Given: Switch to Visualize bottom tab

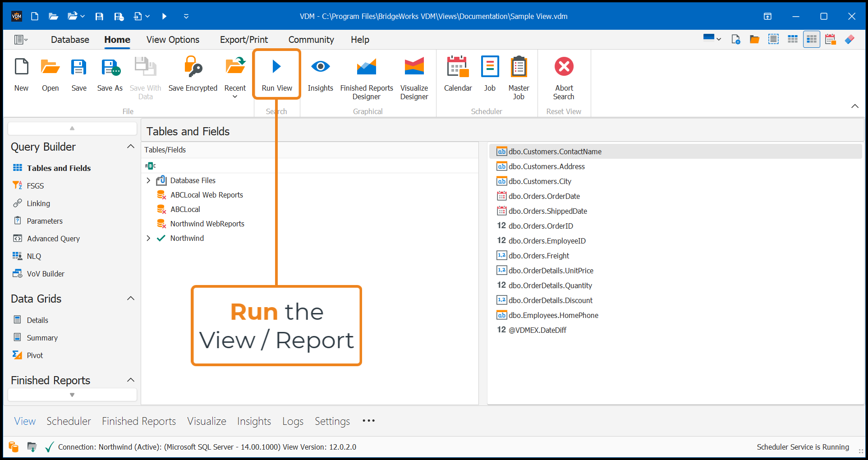Looking at the screenshot, I should (x=207, y=421).
